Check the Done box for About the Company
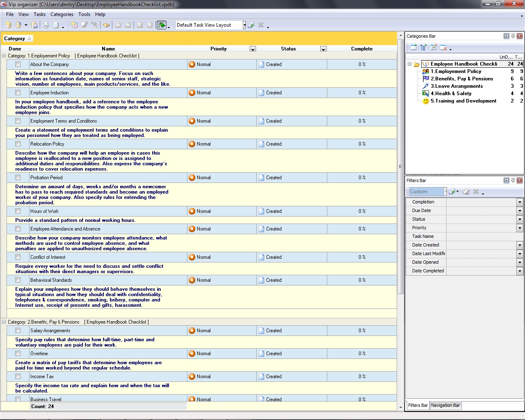Screen dimensions: 525x420 point(18,64)
